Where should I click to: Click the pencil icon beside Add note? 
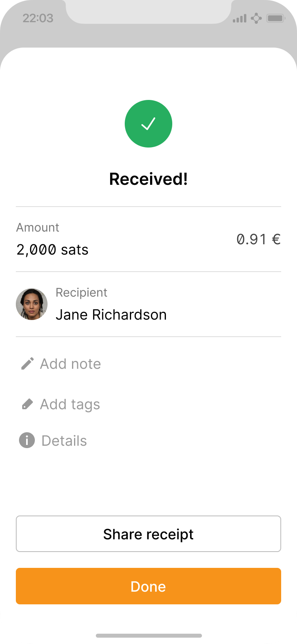[x=27, y=364]
